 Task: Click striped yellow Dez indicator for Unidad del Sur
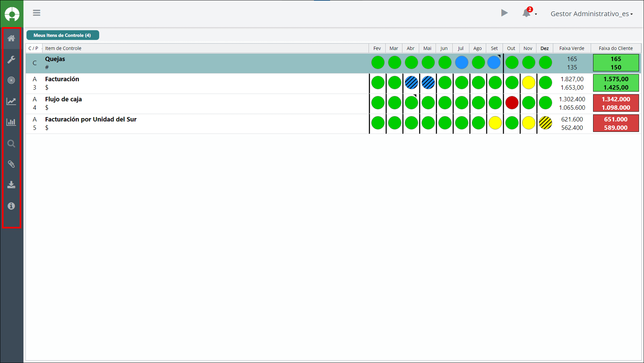point(545,123)
